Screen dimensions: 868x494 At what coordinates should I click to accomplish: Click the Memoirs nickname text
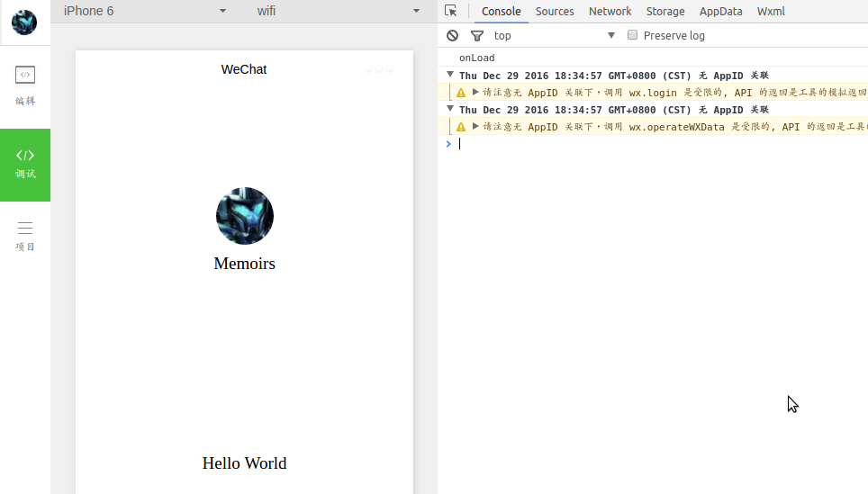245,264
